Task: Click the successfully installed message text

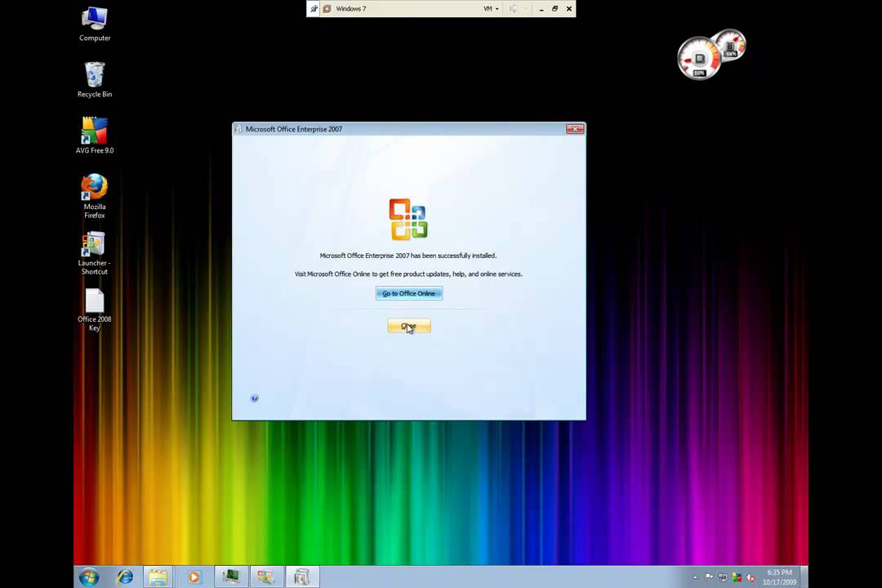Action: coord(408,256)
